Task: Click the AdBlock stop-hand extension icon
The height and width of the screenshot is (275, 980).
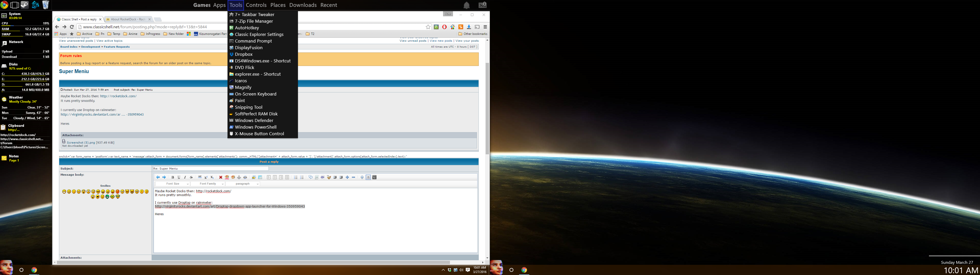Action: click(x=444, y=27)
